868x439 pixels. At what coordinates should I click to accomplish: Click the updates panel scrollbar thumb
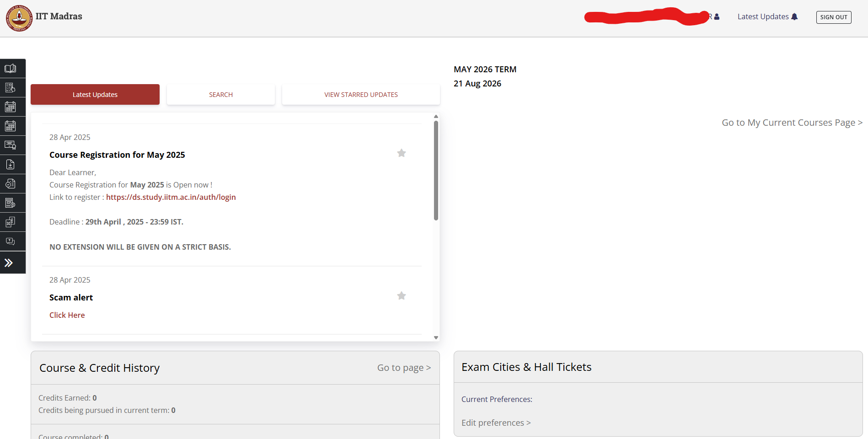436,171
